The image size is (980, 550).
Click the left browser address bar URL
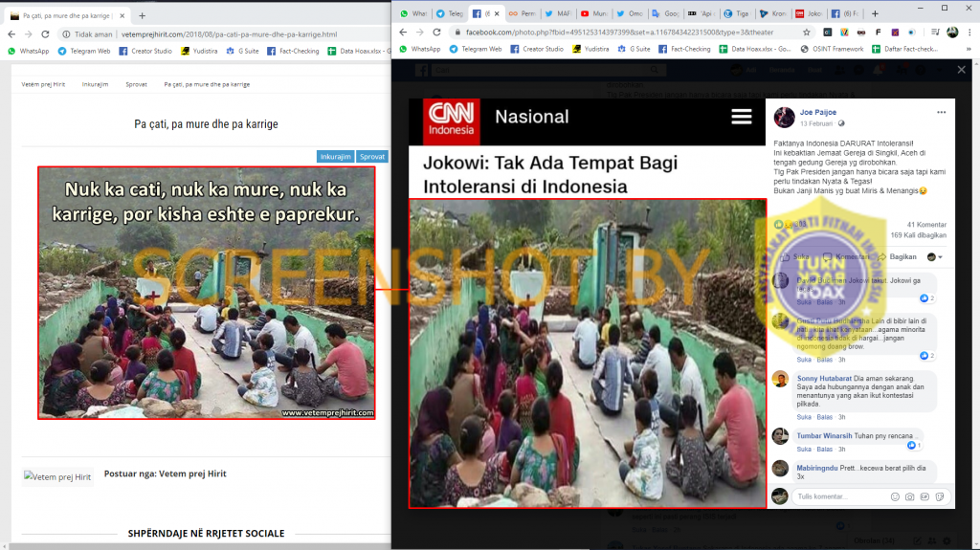(x=230, y=34)
